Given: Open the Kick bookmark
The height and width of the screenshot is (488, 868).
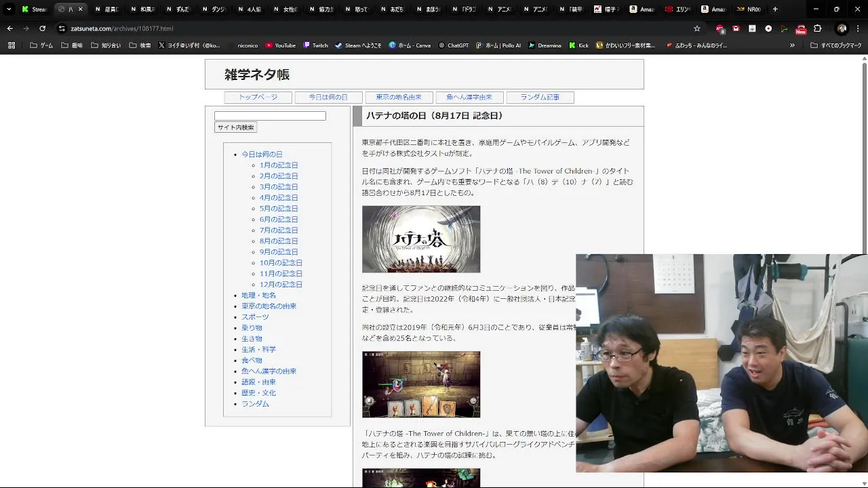Looking at the screenshot, I should pyautogui.click(x=578, y=45).
